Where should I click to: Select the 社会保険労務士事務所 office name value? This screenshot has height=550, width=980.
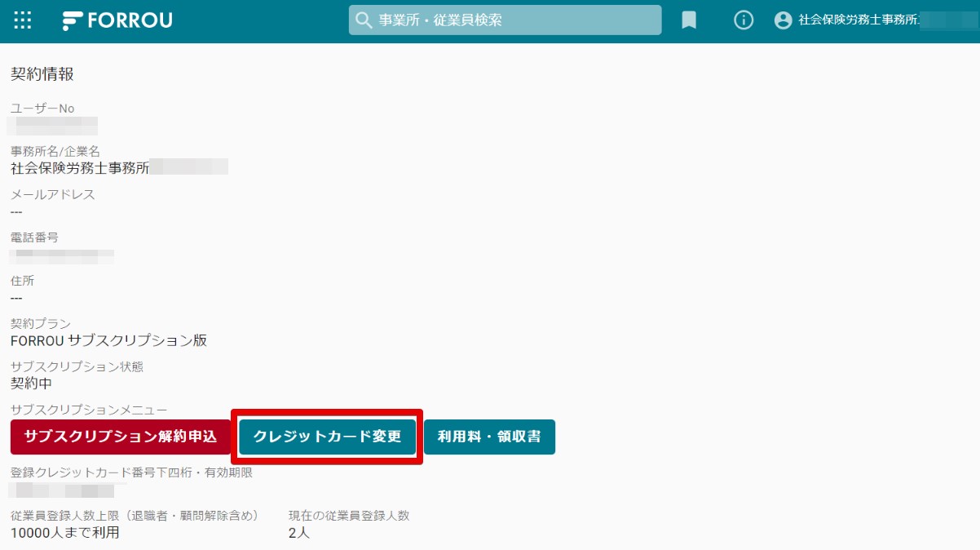point(80,168)
